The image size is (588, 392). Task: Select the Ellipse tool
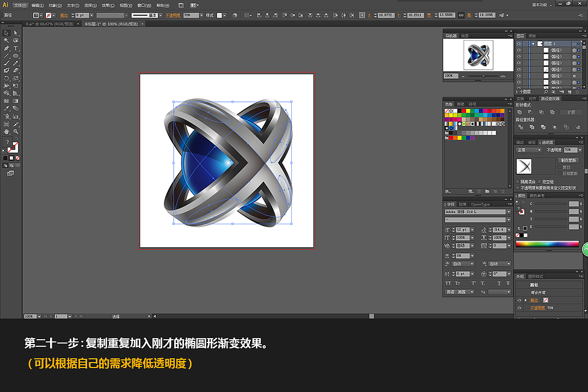coord(16,56)
